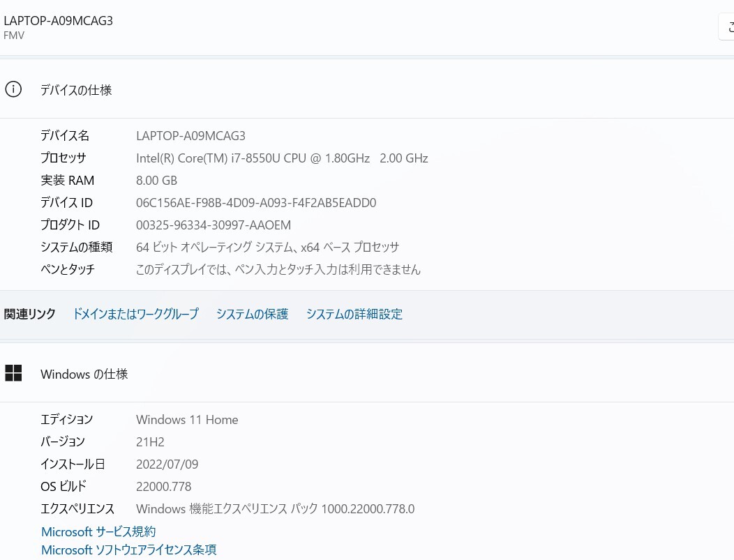Collapse the Windows の仕様 section header
This screenshot has width=734, height=560.
tap(367, 373)
